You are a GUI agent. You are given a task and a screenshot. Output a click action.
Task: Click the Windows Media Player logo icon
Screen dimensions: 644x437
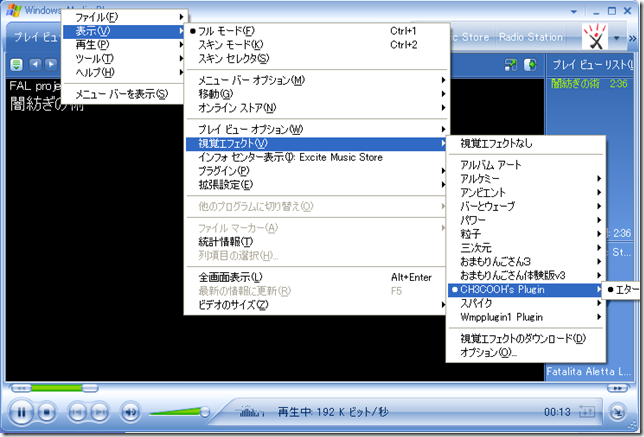click(x=14, y=10)
